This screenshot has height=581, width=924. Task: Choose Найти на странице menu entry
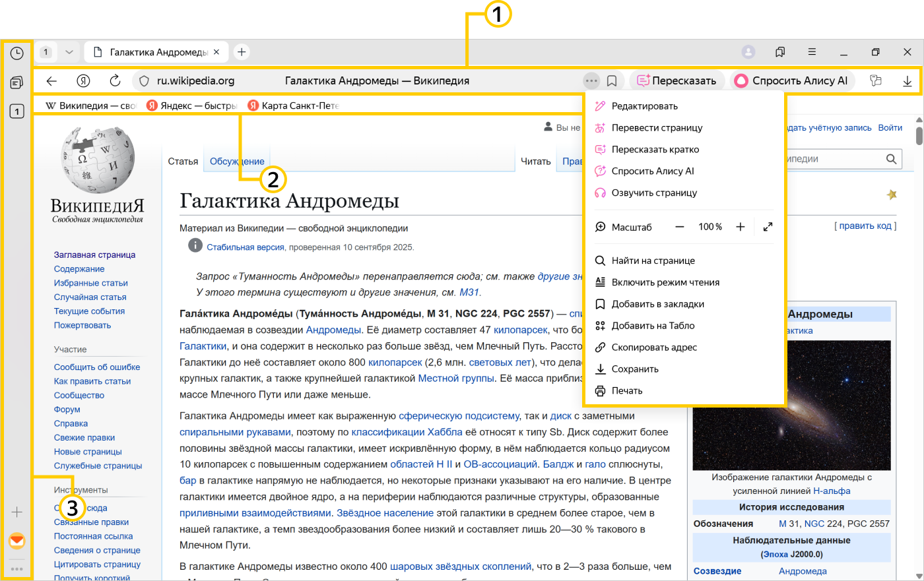[x=653, y=260]
